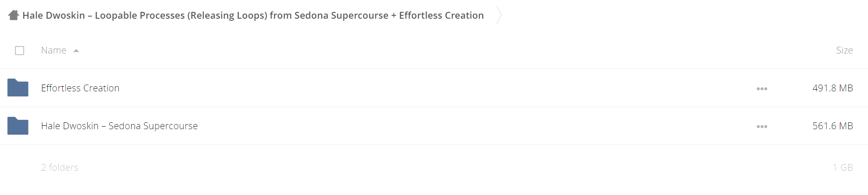Open more actions for Sedona Supercourse
Screen dimensions: 868x195
(x=762, y=127)
